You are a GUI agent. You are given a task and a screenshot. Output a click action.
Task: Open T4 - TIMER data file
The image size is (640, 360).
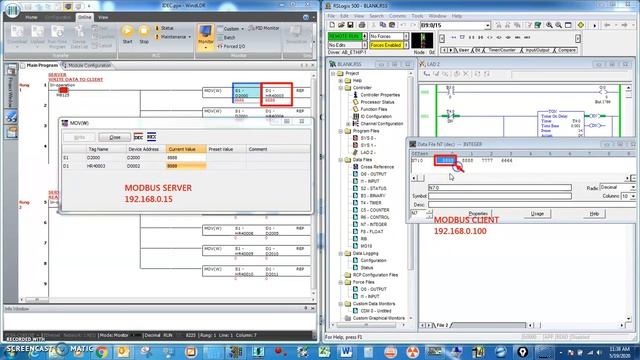[x=371, y=203]
